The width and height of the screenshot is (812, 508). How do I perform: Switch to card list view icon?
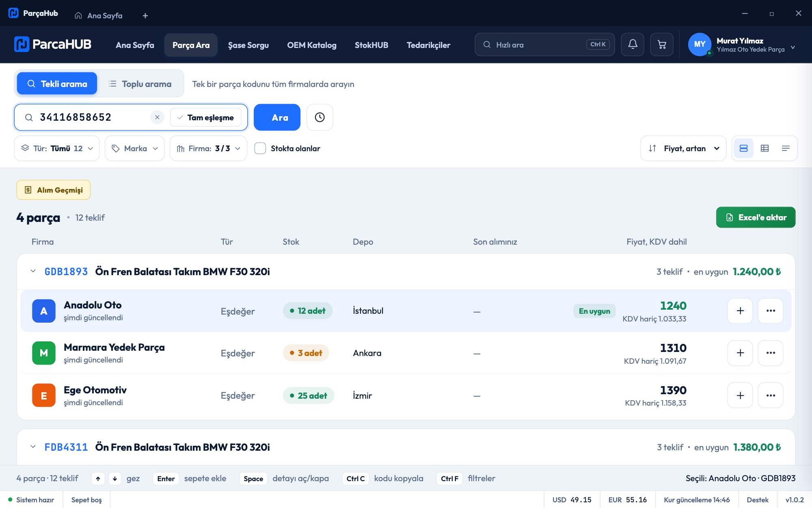pos(744,148)
